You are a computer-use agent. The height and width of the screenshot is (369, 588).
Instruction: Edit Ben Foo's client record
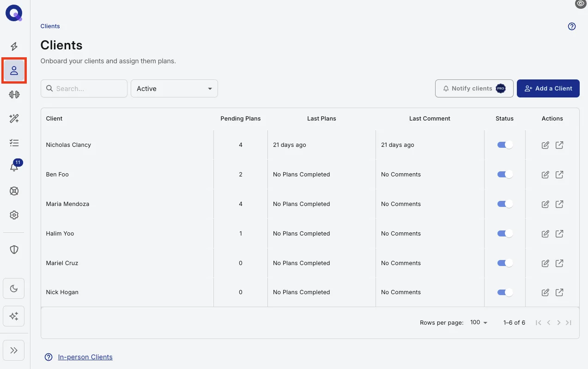point(546,175)
